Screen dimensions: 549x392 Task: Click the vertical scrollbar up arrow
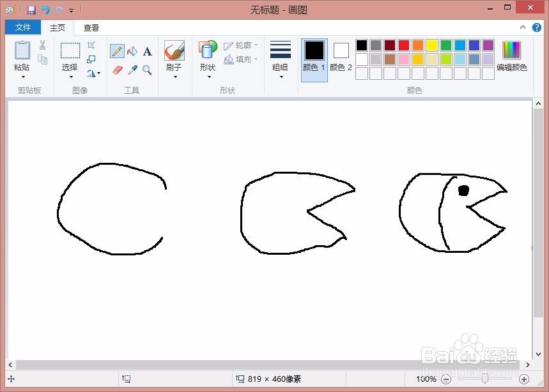coord(538,103)
